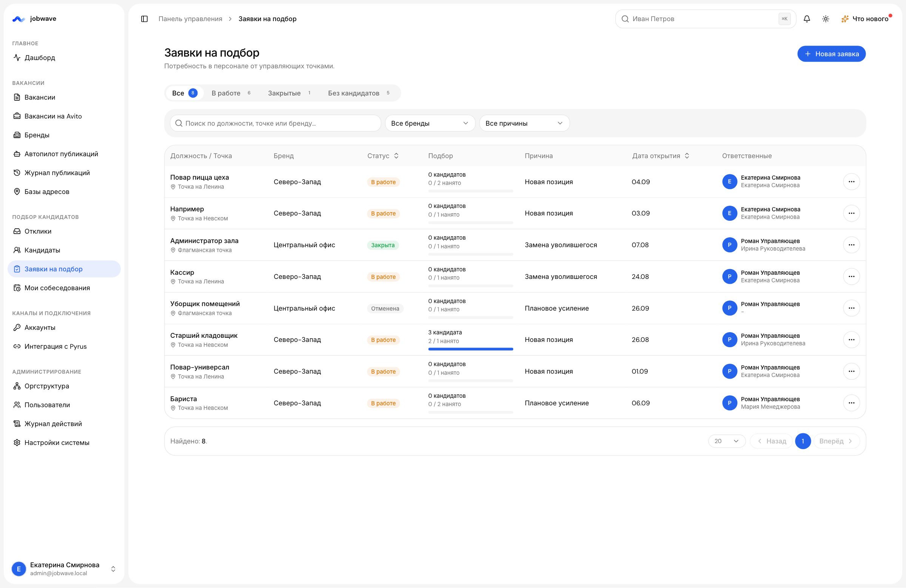
Task: Focus the global search field Иван Петров
Action: [706, 18]
